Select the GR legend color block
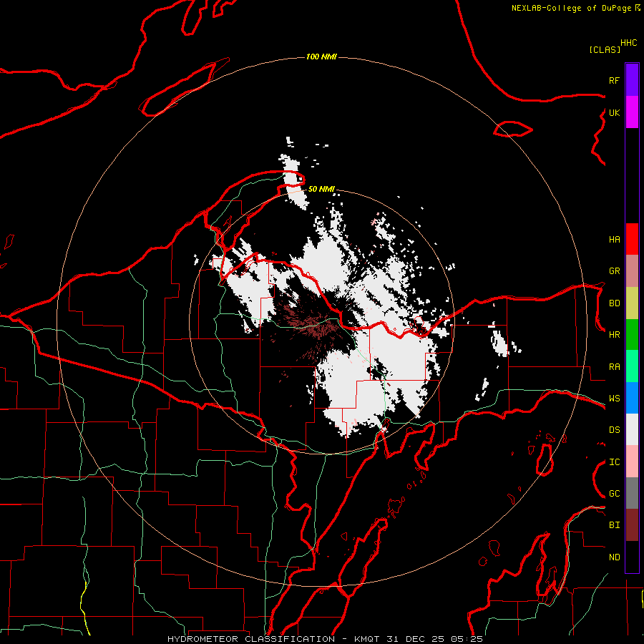Screen dimensions: 644x644 [632, 271]
